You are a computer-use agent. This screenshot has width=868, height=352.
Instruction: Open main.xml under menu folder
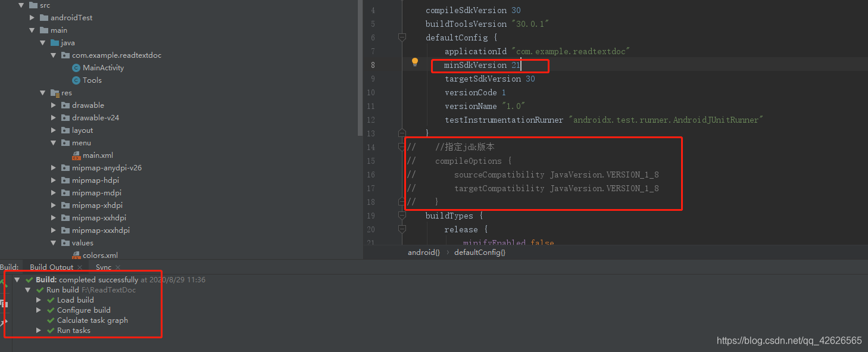tap(98, 155)
